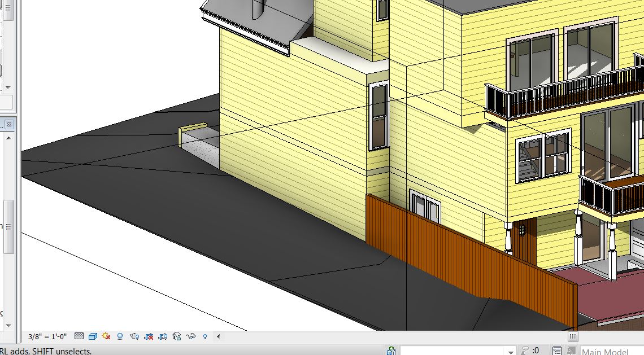The image size is (644, 355).
Task: Open the Detail Level options icon
Action: tap(79, 336)
